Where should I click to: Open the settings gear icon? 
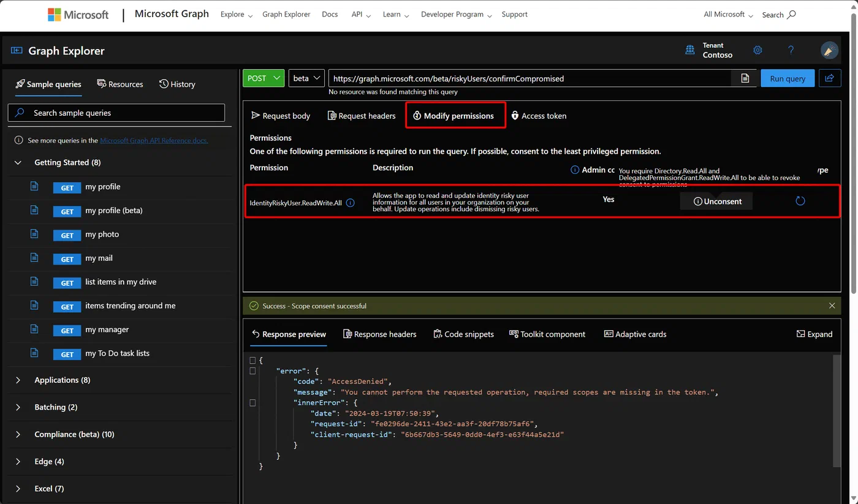pyautogui.click(x=757, y=50)
